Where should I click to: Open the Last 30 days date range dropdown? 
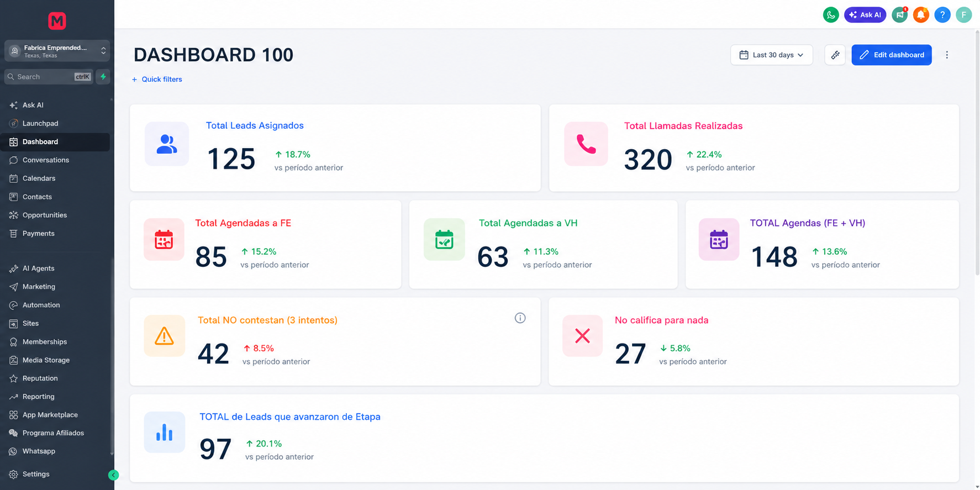click(x=772, y=55)
